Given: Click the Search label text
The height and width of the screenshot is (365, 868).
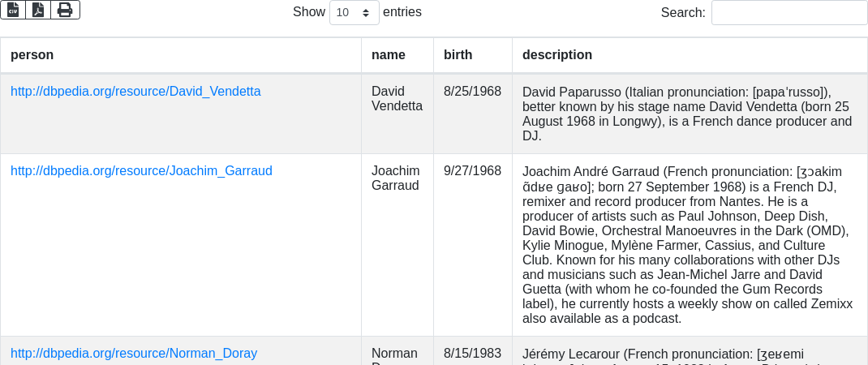Looking at the screenshot, I should point(683,12).
